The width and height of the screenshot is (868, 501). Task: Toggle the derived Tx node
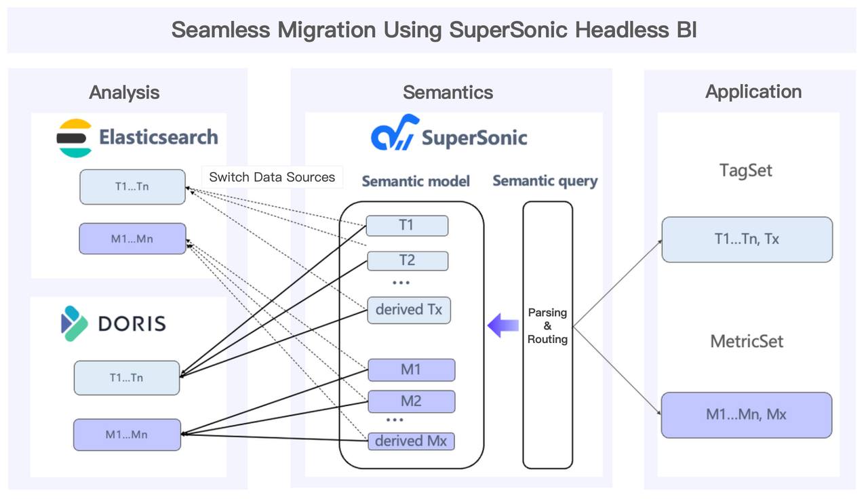click(409, 310)
